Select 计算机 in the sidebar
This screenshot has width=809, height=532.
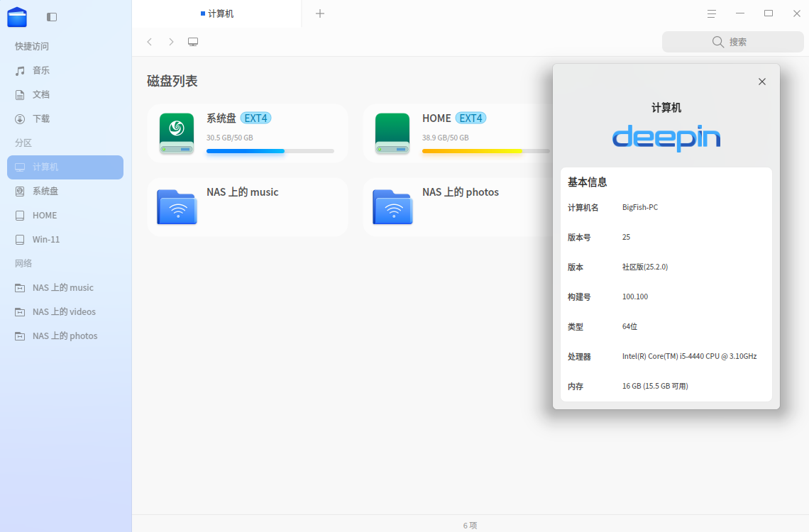[65, 167]
